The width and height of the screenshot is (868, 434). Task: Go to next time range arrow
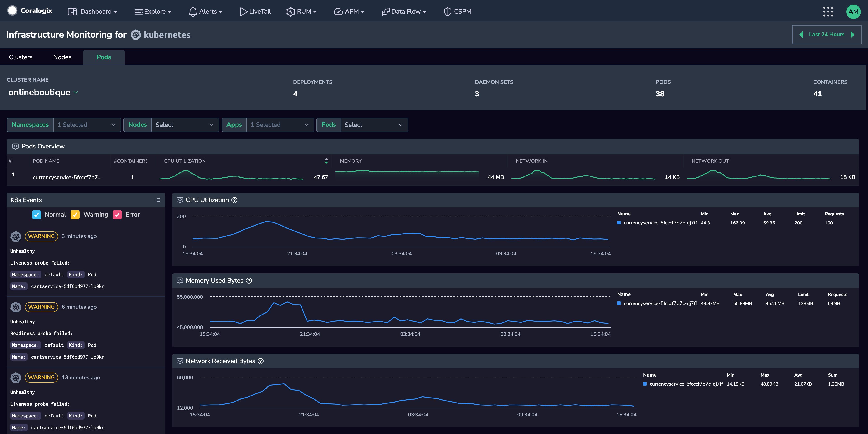[853, 34]
